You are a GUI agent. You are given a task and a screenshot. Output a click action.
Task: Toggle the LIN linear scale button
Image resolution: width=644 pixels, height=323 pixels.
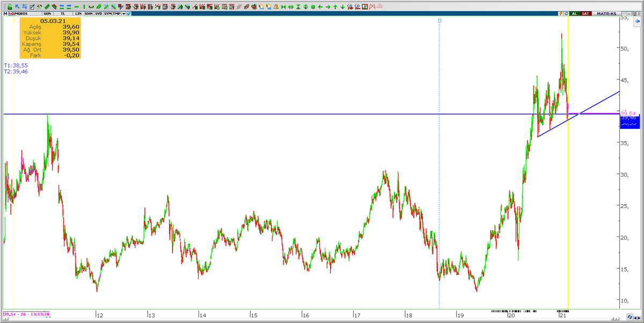tap(79, 13)
